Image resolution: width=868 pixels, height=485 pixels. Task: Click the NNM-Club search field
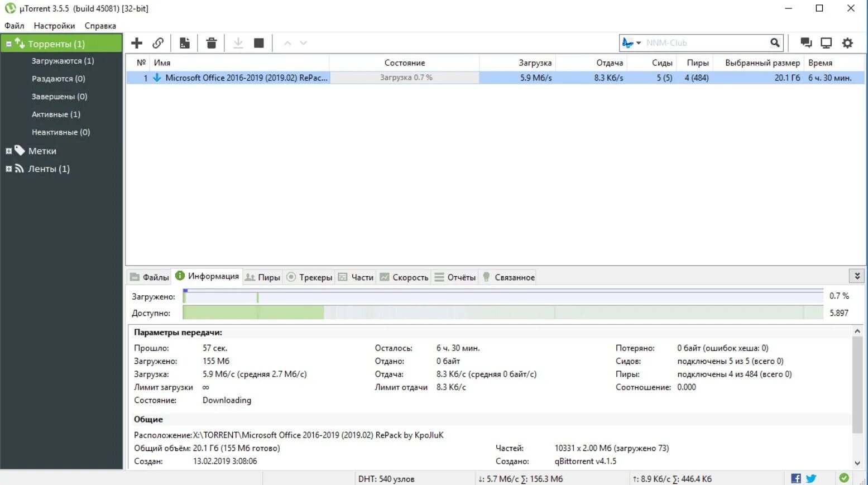click(x=706, y=42)
